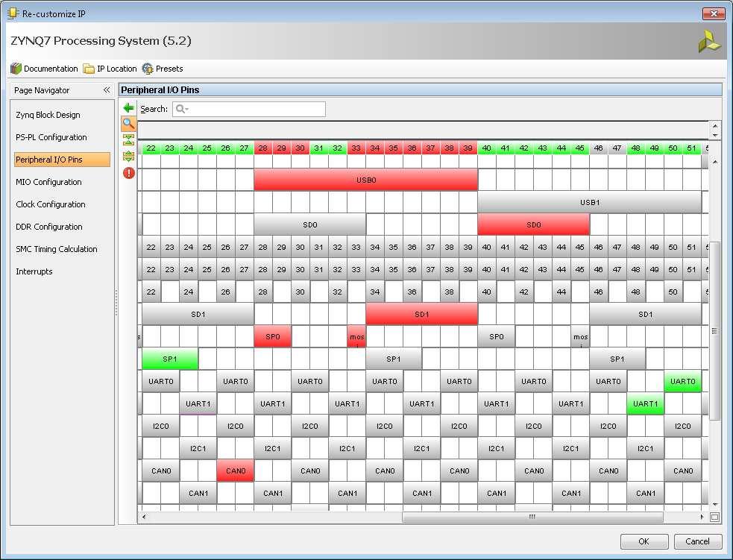Select the gray SD0 pin block
This screenshot has width=733, height=560.
(310, 225)
